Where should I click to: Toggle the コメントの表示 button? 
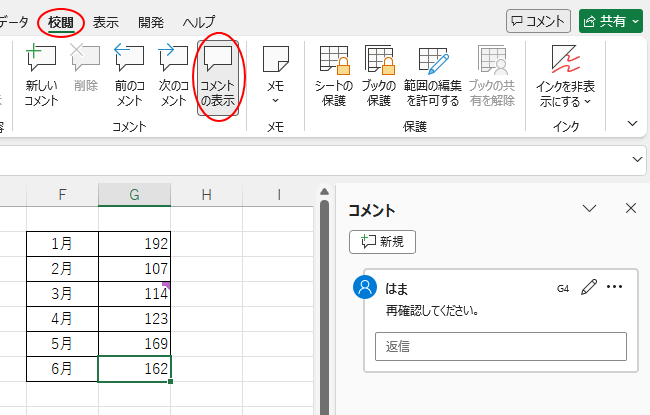(218, 78)
